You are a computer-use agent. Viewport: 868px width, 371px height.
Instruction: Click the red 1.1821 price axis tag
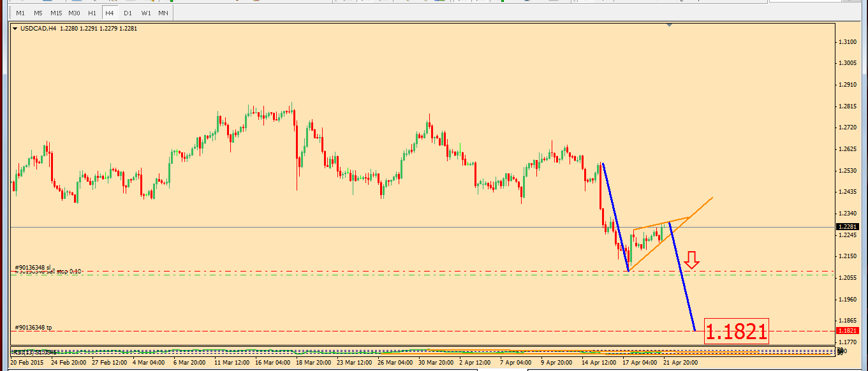[848, 331]
